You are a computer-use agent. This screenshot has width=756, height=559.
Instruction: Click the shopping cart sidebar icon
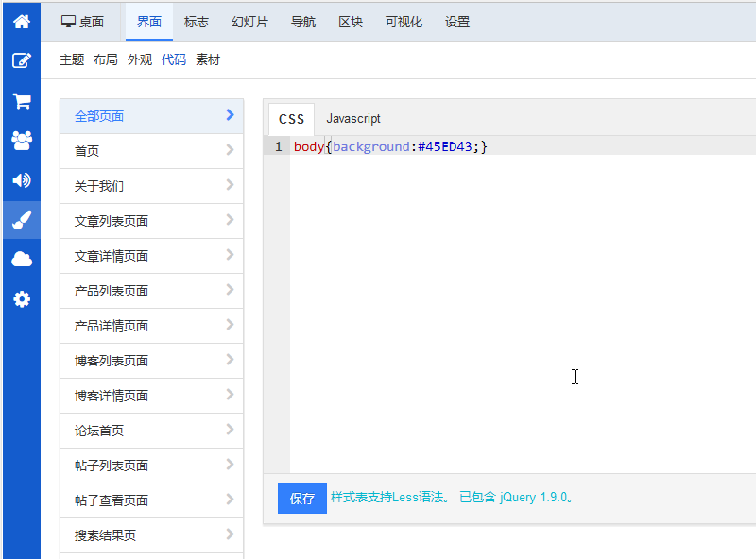click(21, 101)
